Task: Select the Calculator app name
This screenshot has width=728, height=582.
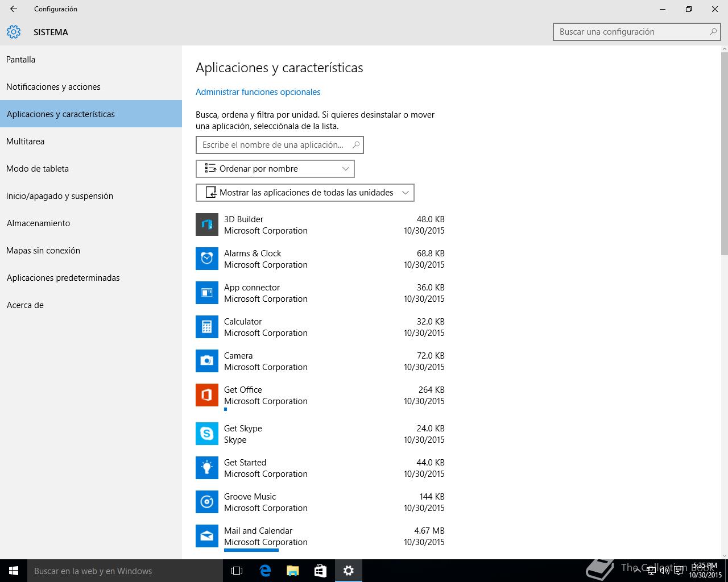Action: [x=243, y=321]
